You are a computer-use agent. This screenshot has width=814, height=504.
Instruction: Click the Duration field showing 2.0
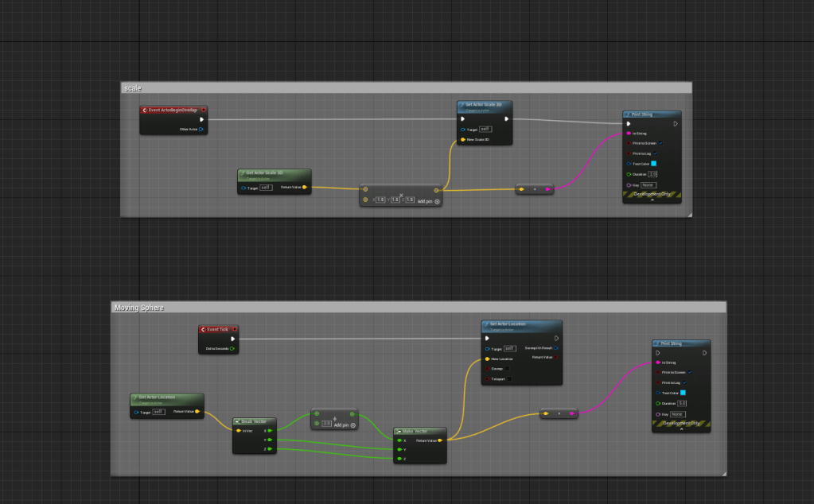click(x=652, y=174)
